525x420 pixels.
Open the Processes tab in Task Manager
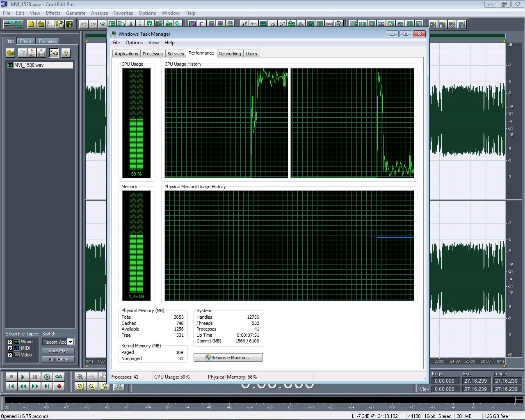tap(153, 54)
